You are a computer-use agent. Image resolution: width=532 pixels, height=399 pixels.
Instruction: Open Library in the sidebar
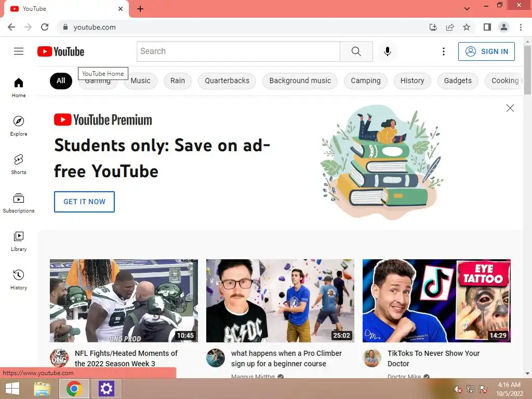click(x=19, y=241)
